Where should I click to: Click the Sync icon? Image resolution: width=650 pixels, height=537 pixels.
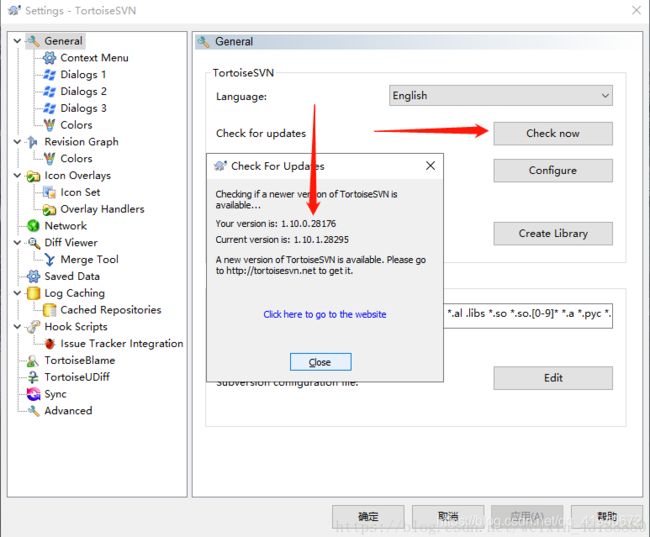[33, 394]
